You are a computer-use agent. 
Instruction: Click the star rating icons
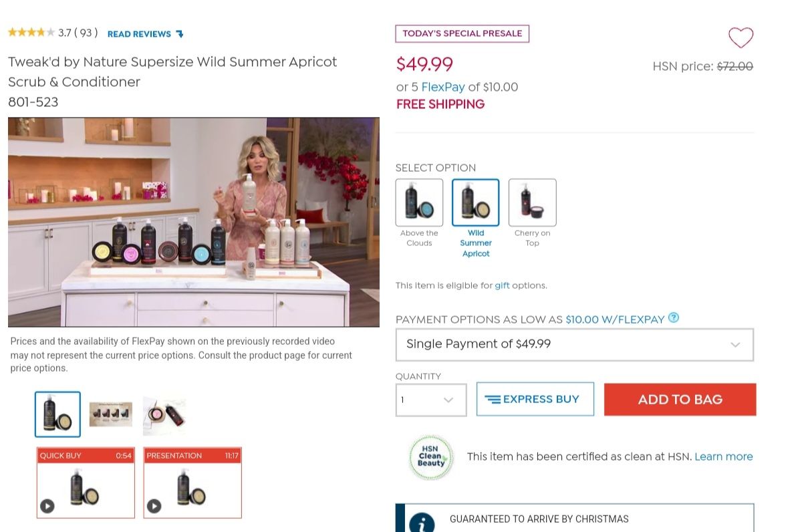pos(31,32)
